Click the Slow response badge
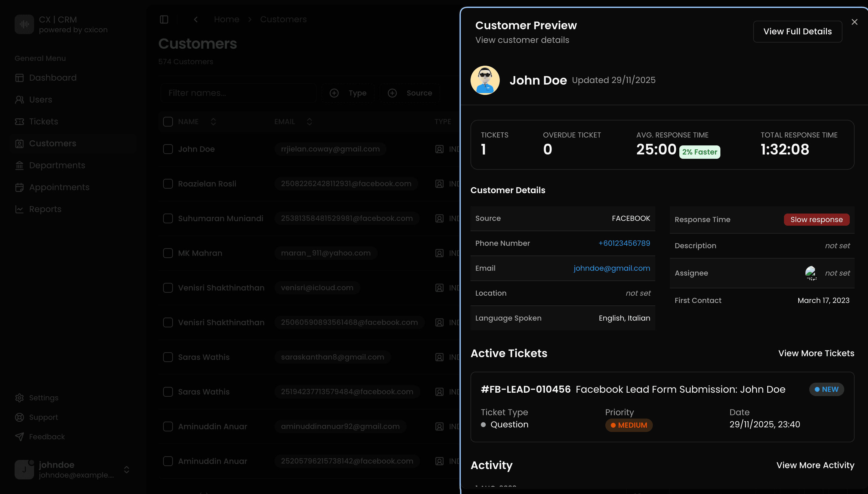Image resolution: width=868 pixels, height=494 pixels. (816, 220)
